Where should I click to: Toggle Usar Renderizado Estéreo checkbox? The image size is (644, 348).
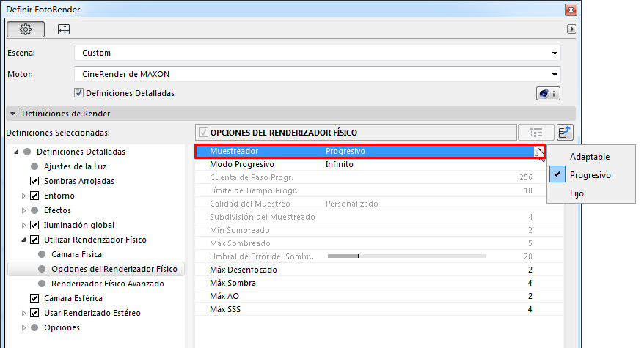coord(34,313)
